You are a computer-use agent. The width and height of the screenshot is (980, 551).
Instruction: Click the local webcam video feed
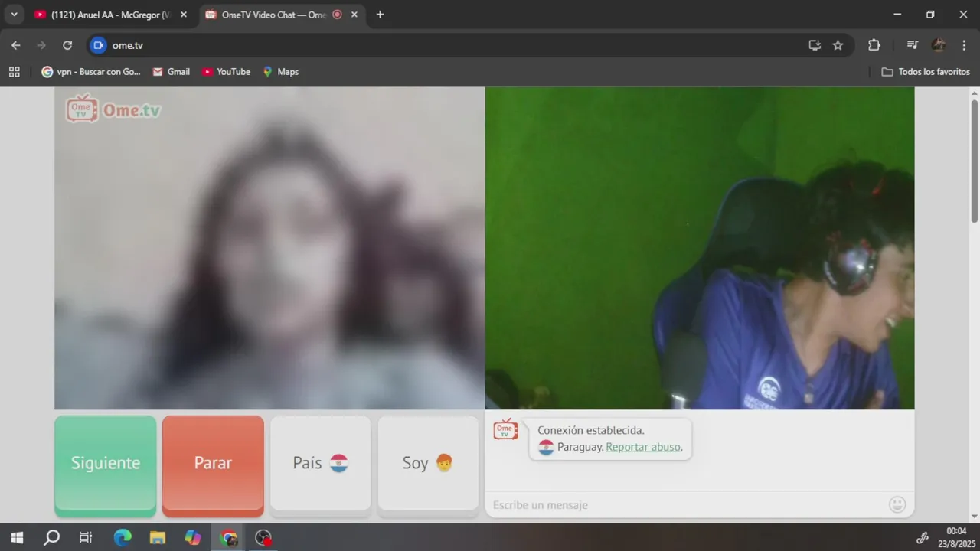coord(700,248)
